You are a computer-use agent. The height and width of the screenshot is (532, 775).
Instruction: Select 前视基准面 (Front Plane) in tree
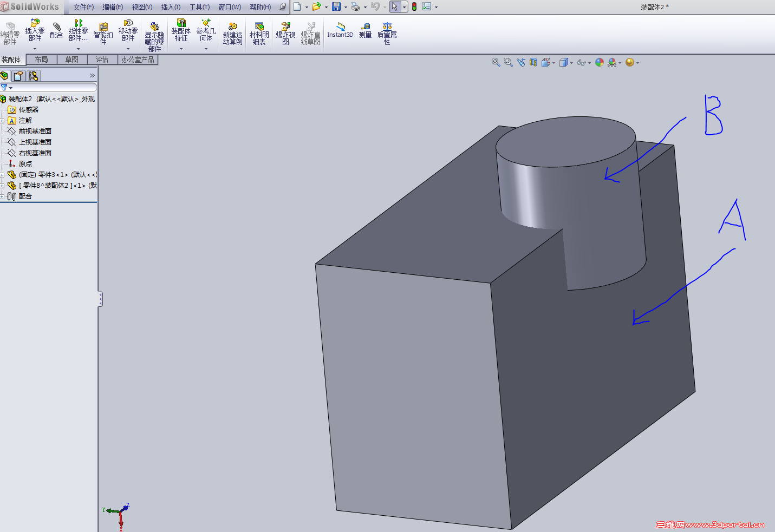coord(35,132)
